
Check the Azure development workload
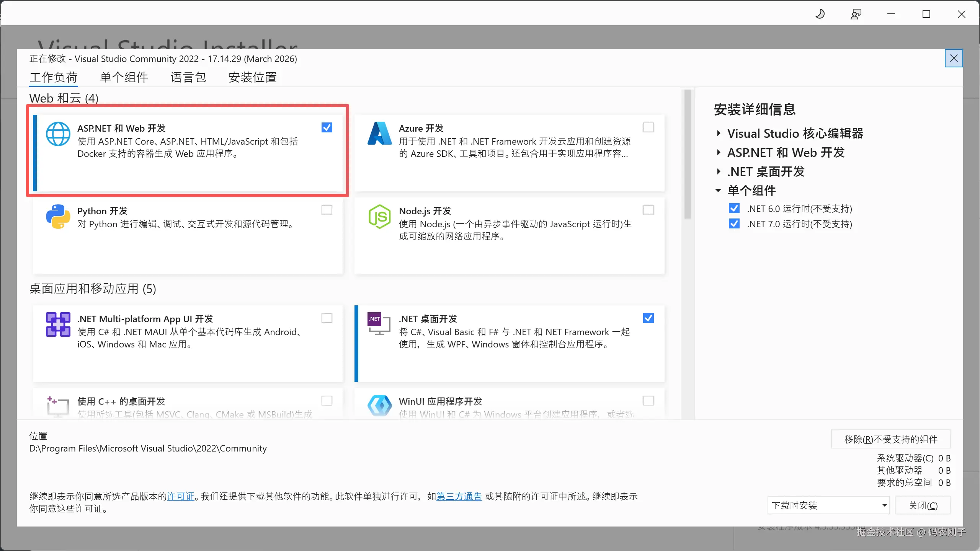[648, 127]
